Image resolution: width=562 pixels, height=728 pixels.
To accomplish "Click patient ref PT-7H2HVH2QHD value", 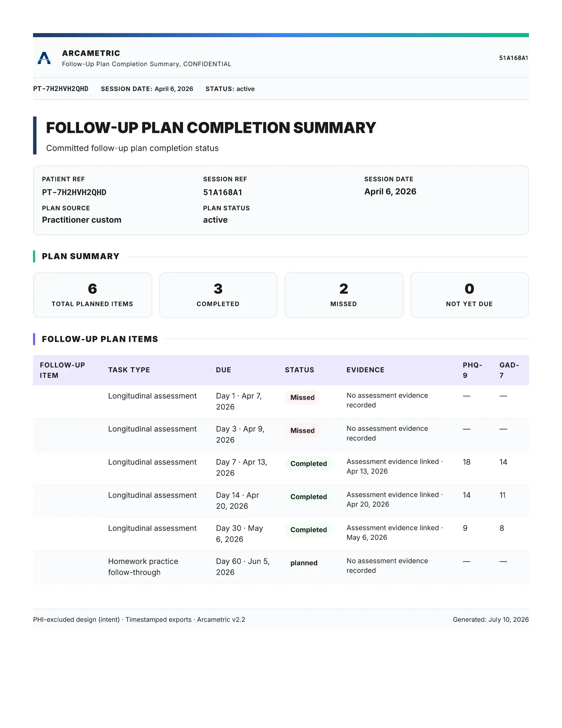I will click(74, 192).
